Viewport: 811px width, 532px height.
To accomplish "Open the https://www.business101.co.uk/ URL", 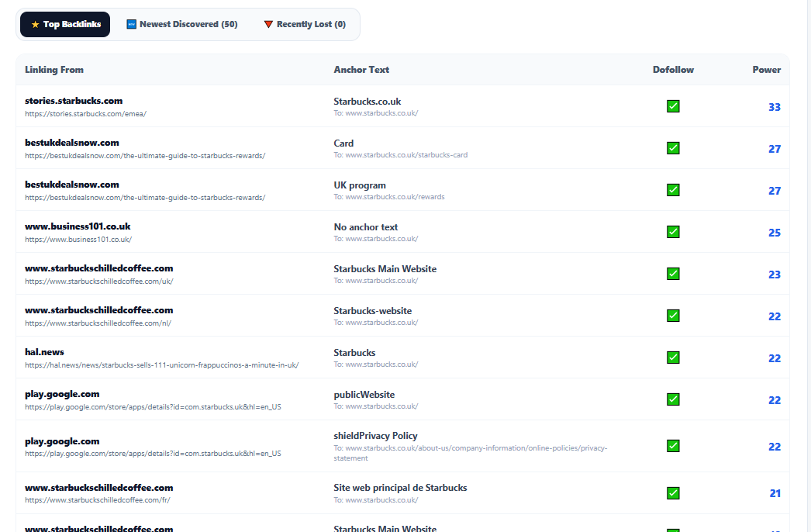I will pyautogui.click(x=78, y=240).
